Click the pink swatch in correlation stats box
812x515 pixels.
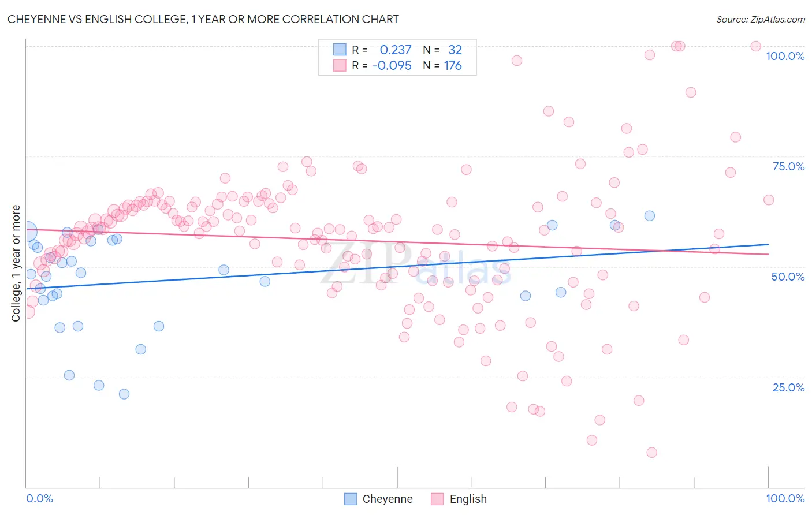click(340, 65)
